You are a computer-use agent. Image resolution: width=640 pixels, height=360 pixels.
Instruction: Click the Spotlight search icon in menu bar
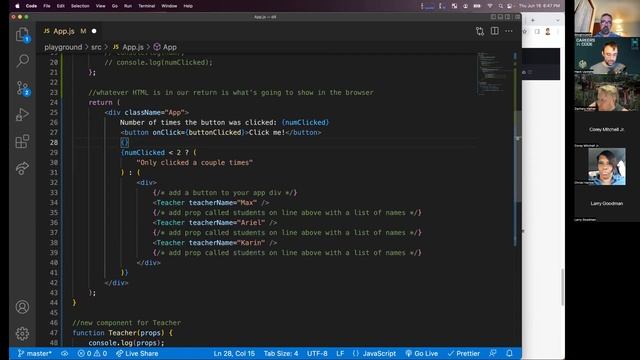500,6
